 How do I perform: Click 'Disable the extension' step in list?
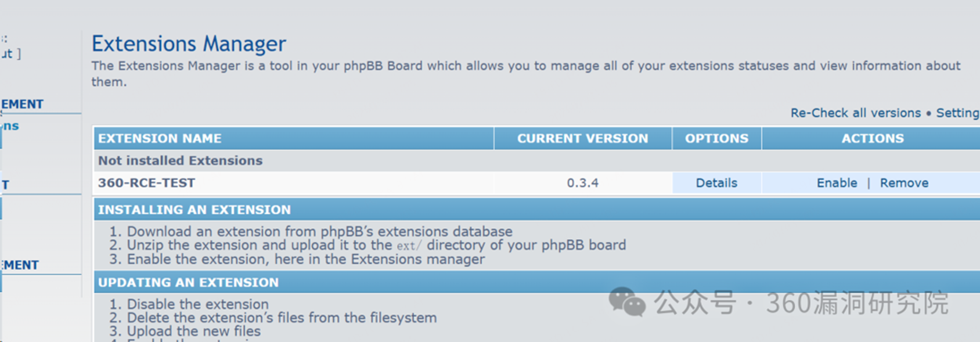[x=197, y=304]
